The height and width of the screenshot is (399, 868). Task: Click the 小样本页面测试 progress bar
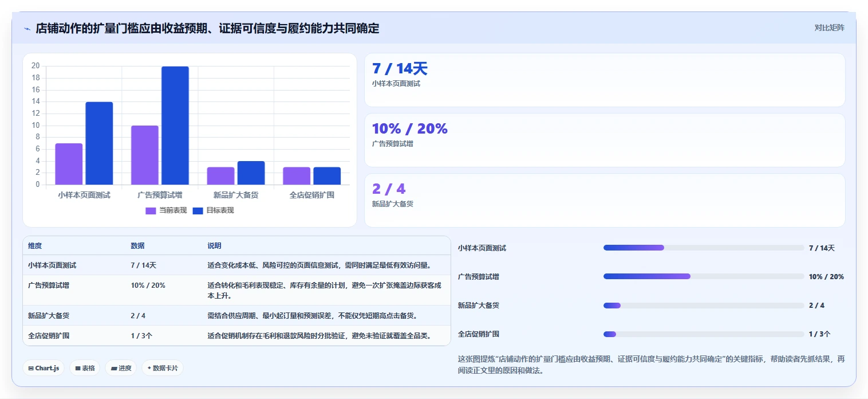704,248
